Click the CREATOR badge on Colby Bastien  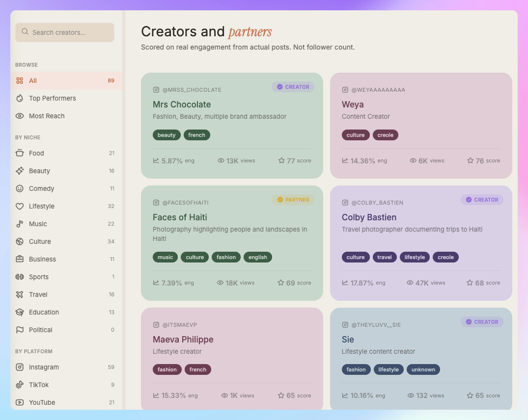[x=482, y=200]
